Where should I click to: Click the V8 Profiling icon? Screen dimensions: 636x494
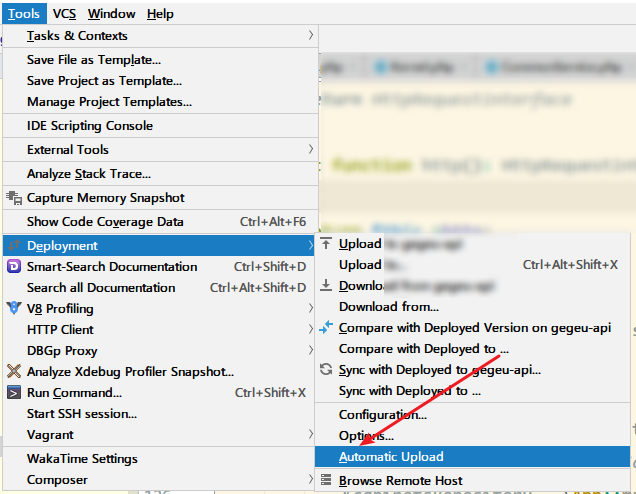(x=14, y=309)
